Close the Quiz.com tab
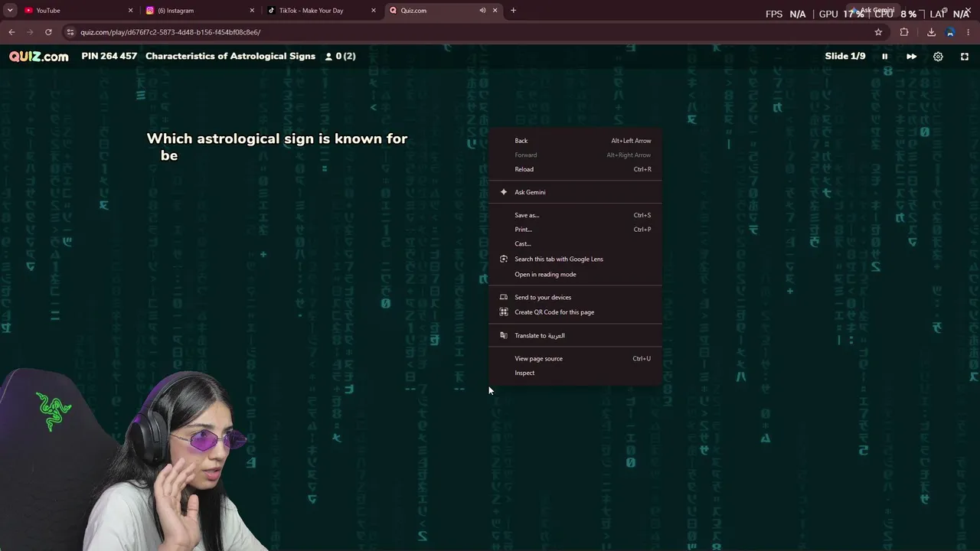The height and width of the screenshot is (551, 980). (x=495, y=11)
